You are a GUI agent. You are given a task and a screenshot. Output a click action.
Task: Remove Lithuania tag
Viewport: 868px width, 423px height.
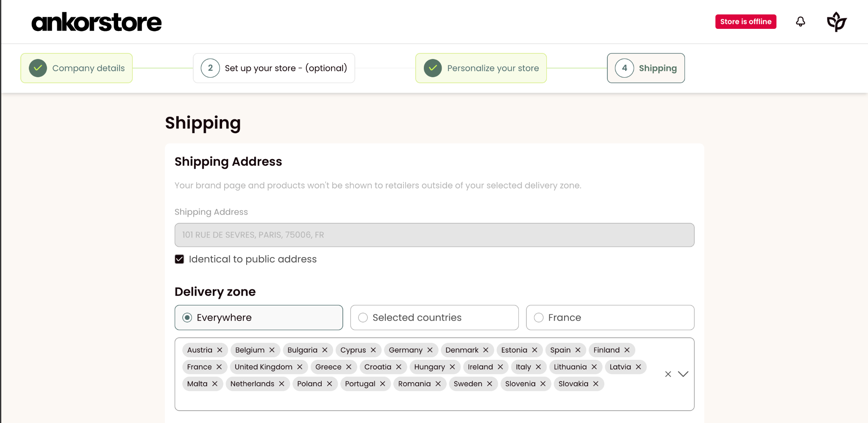tap(594, 367)
